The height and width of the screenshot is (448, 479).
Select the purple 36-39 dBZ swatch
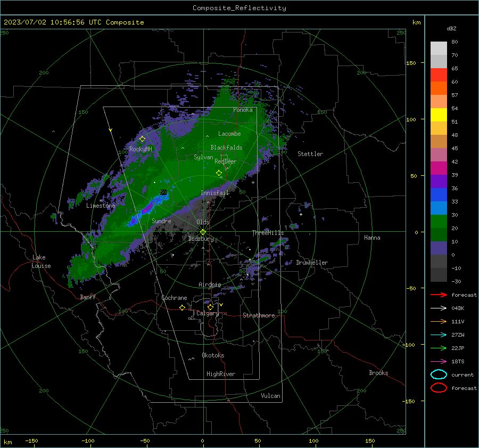[x=439, y=181]
